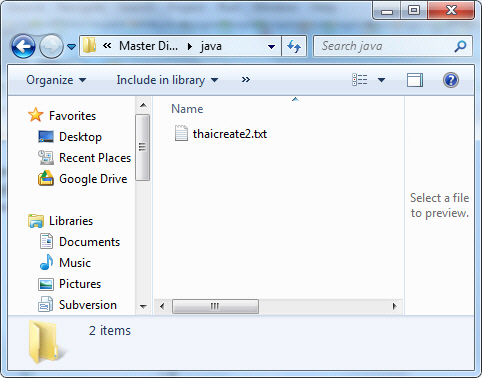
Task: Open Include in library menu
Action: tap(167, 80)
